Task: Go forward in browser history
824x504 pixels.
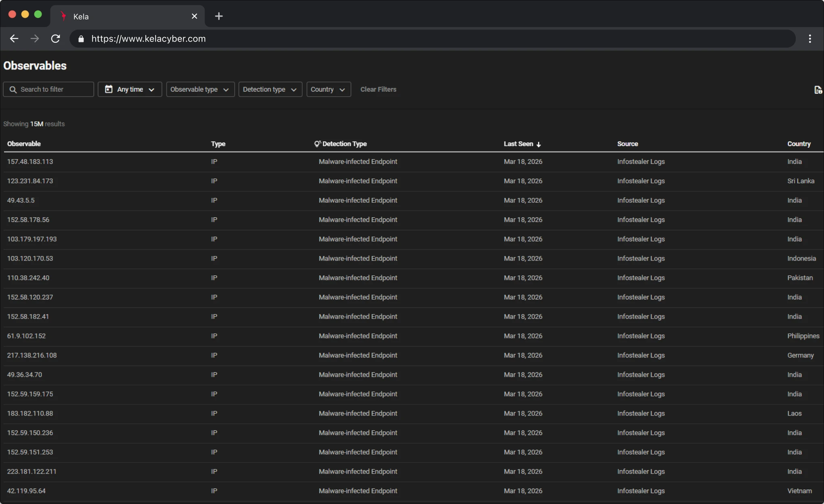Action: coord(35,39)
